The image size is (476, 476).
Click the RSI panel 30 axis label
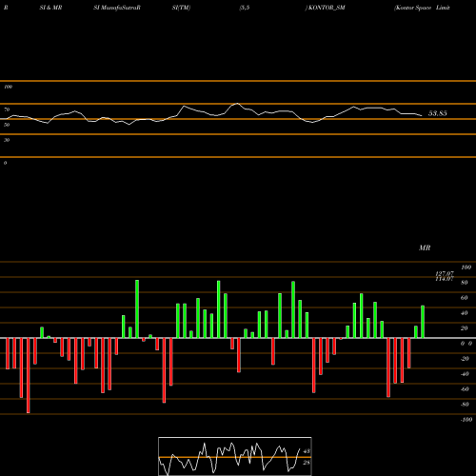7,140
